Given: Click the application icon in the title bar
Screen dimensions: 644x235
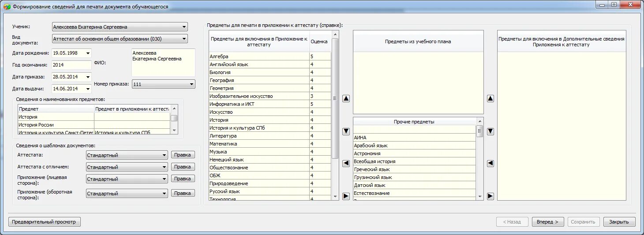Looking at the screenshot, I should coord(7,7).
